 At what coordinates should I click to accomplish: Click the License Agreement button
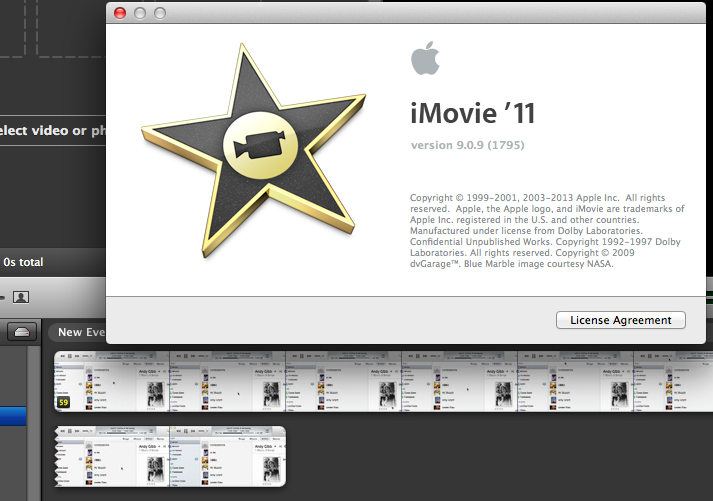coord(620,320)
